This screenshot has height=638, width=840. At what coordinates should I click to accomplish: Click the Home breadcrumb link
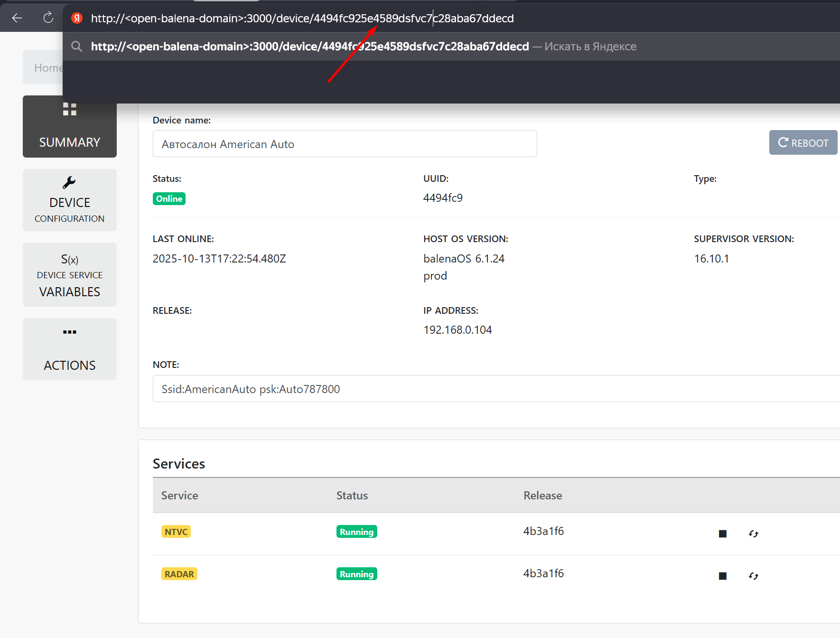point(47,68)
